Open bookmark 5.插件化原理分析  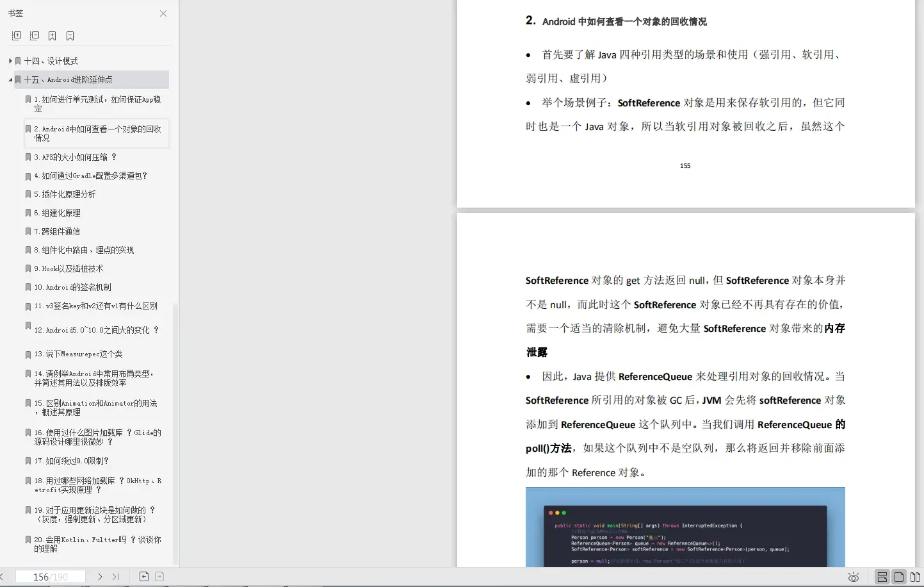(x=65, y=194)
